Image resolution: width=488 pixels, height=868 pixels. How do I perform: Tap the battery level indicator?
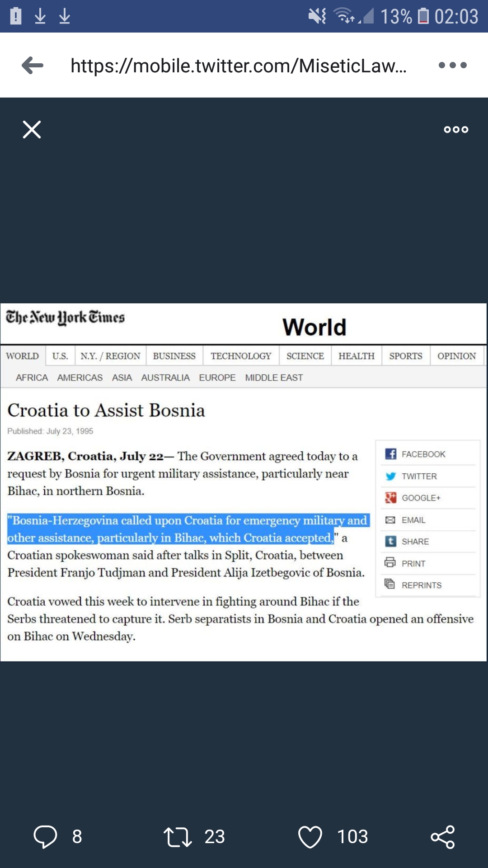click(x=423, y=16)
